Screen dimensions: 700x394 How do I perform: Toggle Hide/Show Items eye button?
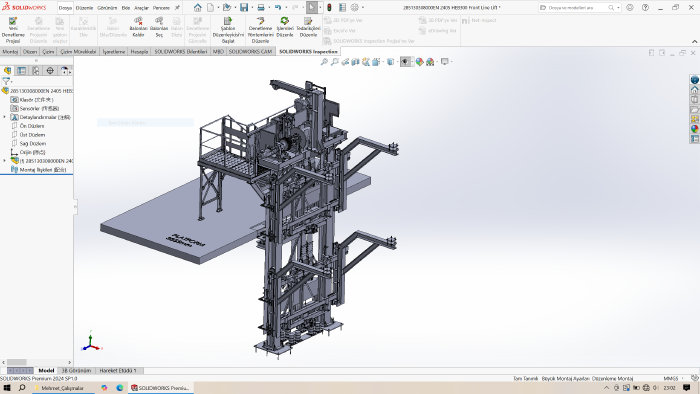(404, 62)
